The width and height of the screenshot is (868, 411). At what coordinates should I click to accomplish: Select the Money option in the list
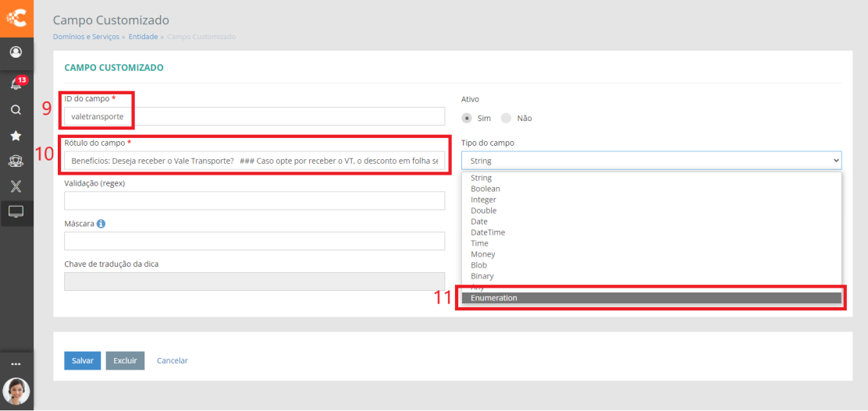coord(483,254)
